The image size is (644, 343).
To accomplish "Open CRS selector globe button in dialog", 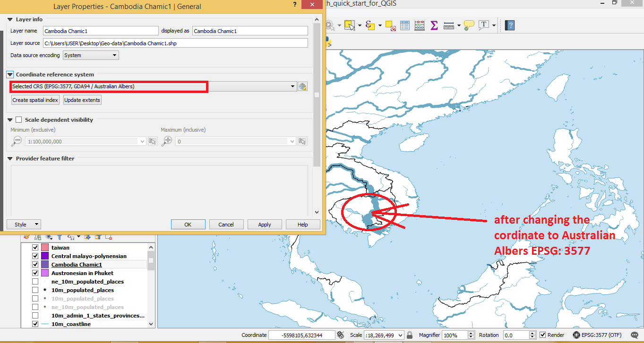I will pos(303,87).
